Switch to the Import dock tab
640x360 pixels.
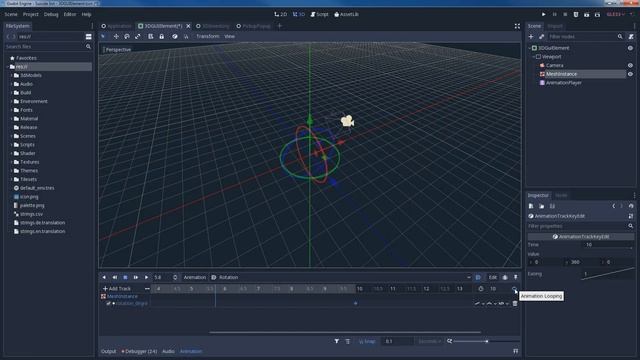click(x=555, y=26)
